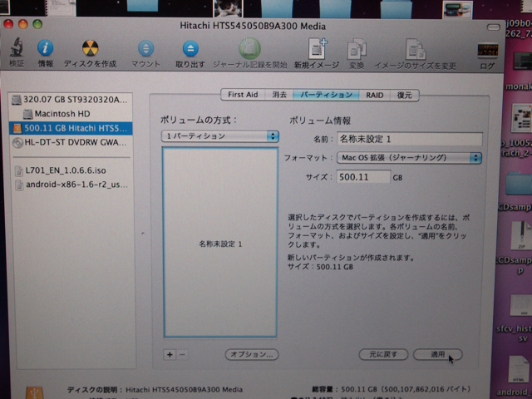Click the 名前 field containing 名称未設定 1
Screen dimensions: 532x399
click(409, 139)
